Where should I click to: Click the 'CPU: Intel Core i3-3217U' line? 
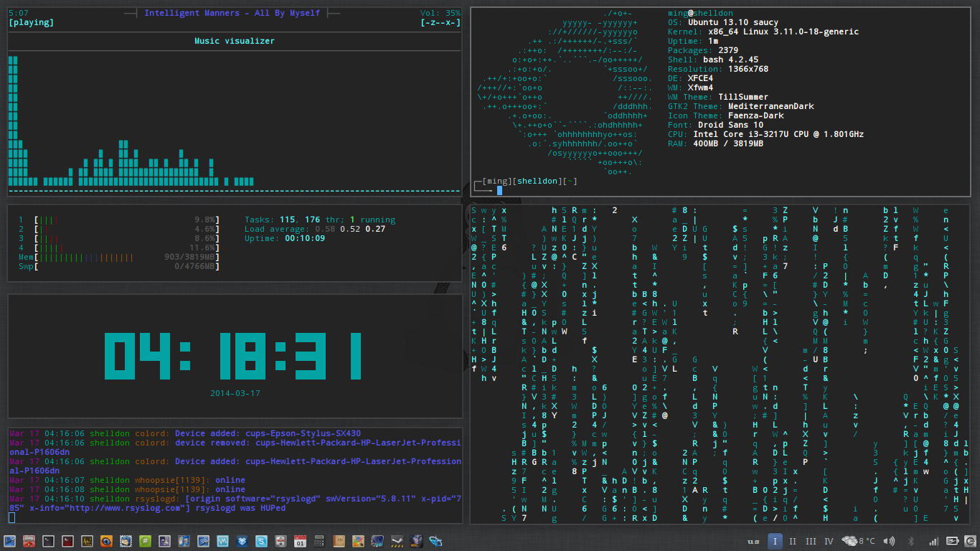(x=765, y=134)
